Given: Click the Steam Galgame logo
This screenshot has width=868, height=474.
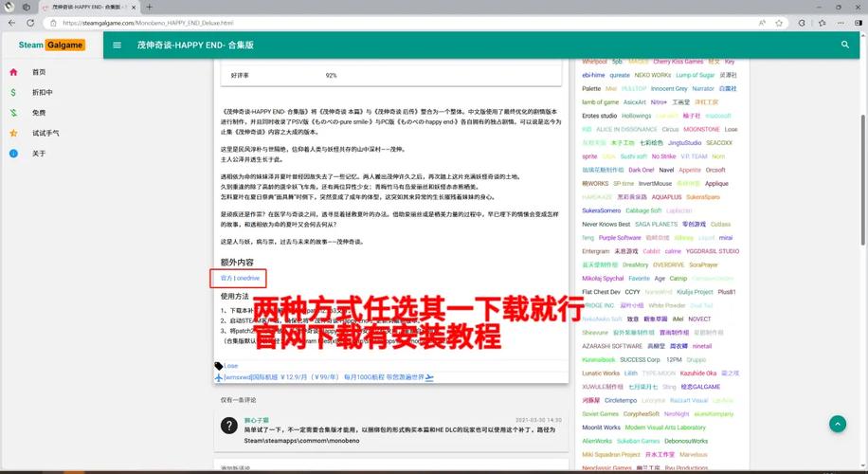Looking at the screenshot, I should click(x=51, y=45).
